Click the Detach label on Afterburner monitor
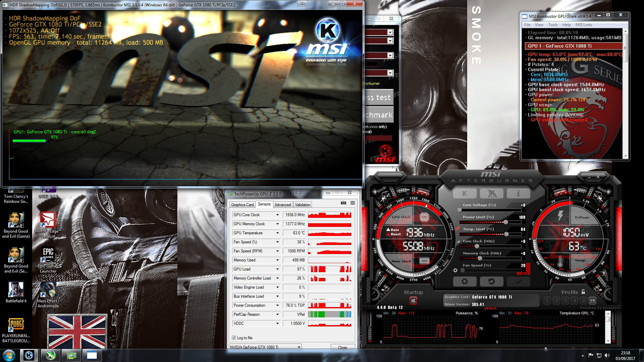644x362 pixels. [x=490, y=308]
